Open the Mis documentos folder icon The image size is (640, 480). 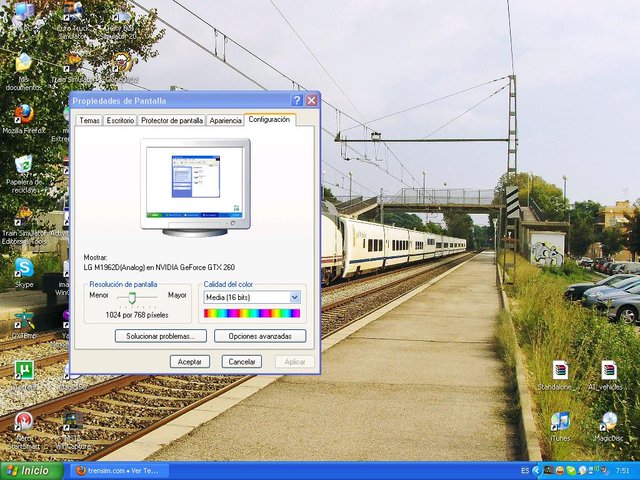(x=23, y=63)
